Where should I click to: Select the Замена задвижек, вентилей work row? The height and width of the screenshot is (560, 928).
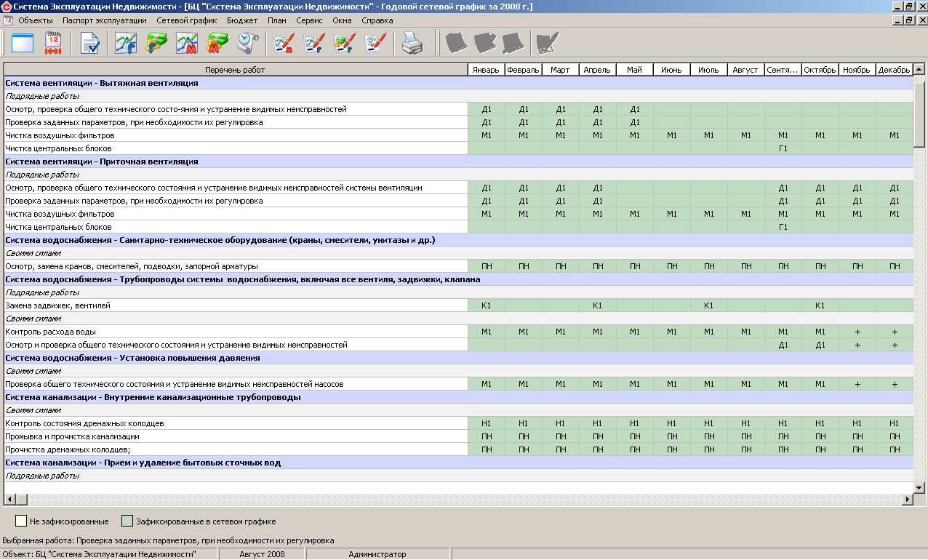236,305
